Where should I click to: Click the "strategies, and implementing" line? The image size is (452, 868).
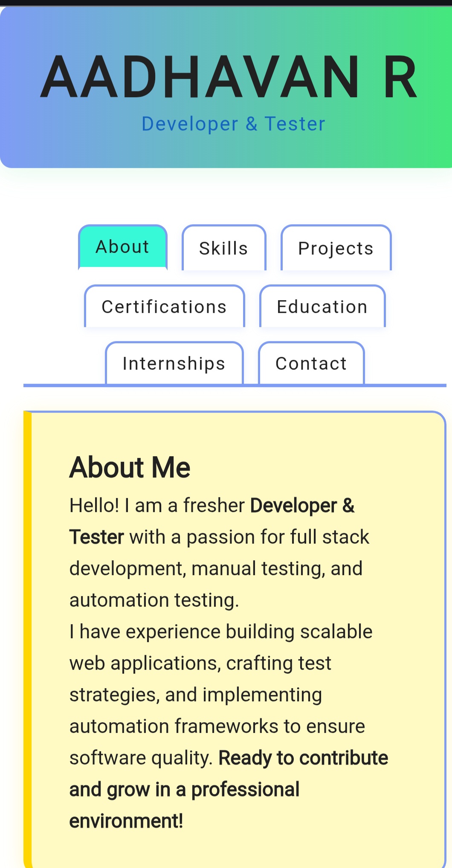195,695
